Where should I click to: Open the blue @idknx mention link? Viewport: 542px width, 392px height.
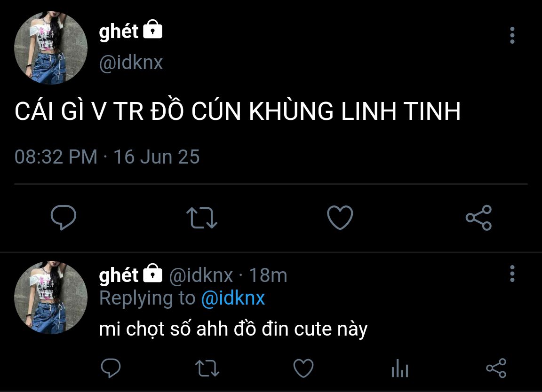pos(233,298)
